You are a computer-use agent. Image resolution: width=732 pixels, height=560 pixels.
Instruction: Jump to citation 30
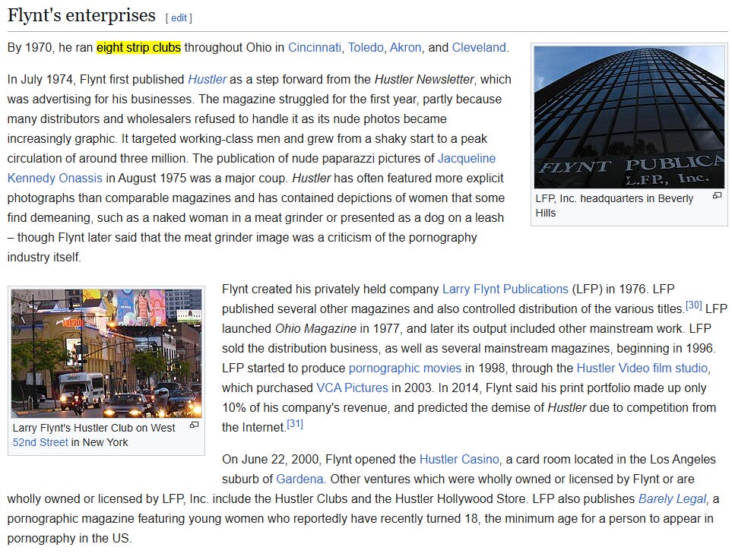[694, 305]
